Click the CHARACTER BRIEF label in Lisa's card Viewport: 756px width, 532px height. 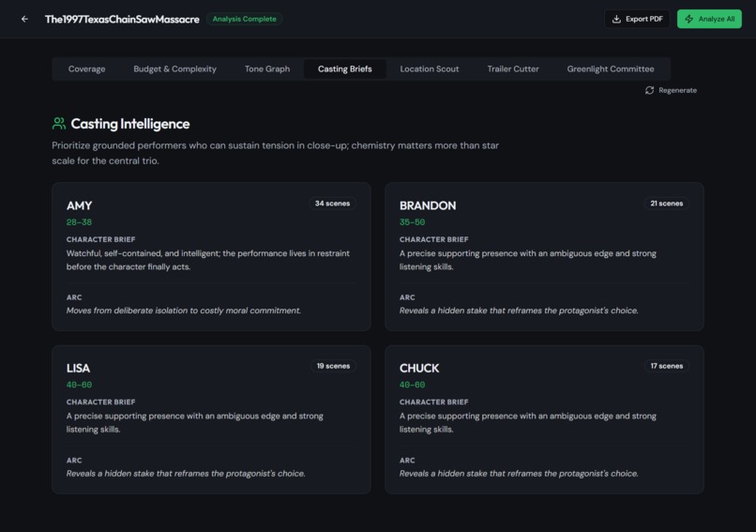pyautogui.click(x=100, y=403)
